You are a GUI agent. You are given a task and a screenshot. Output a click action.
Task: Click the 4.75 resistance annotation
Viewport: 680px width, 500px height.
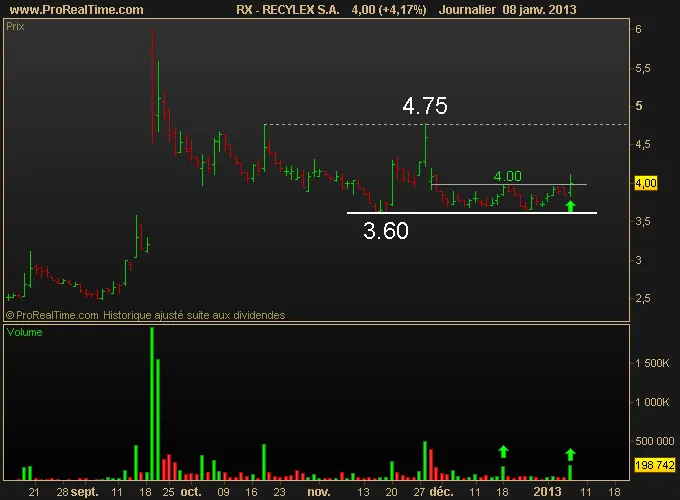pos(425,106)
